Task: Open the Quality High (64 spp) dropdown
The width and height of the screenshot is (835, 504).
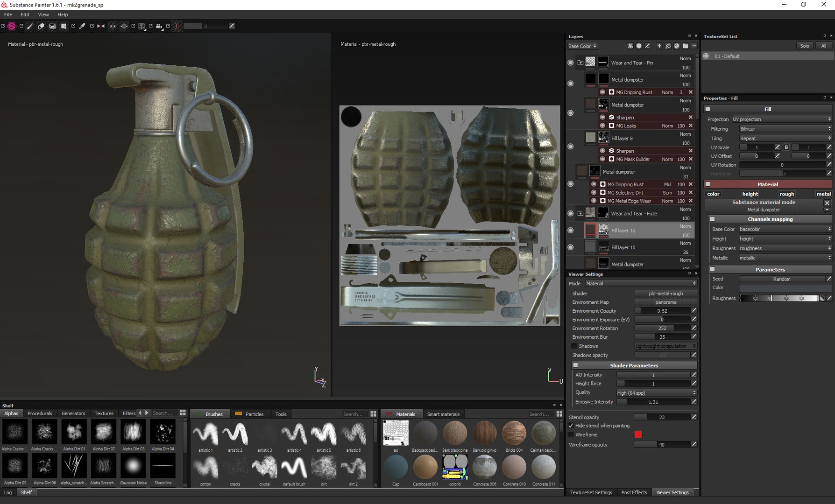Action: [656, 393]
